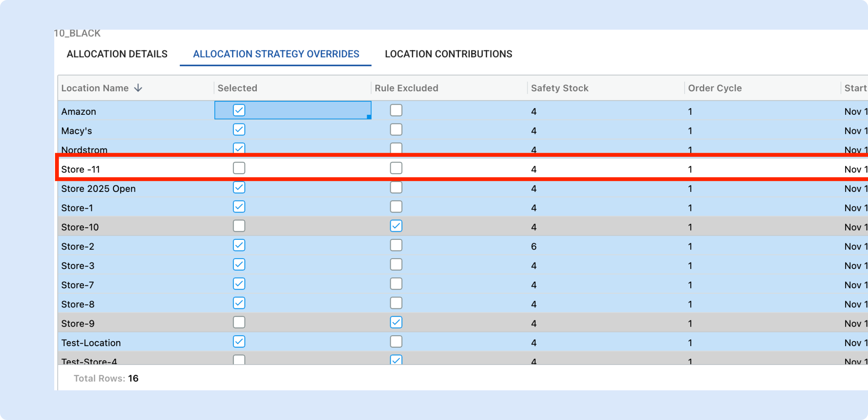The image size is (868, 420).
Task: Select Allocation Strategy Overrides tab
Action: 276,54
